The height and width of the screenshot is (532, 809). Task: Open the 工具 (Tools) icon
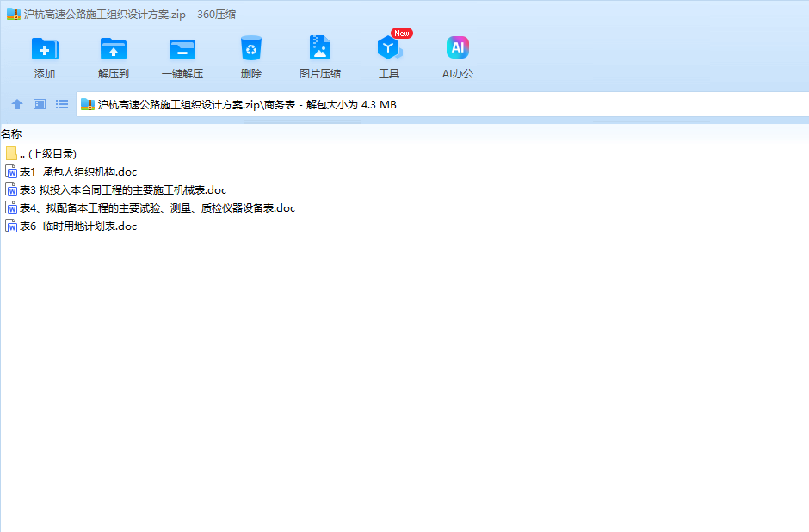(x=389, y=48)
